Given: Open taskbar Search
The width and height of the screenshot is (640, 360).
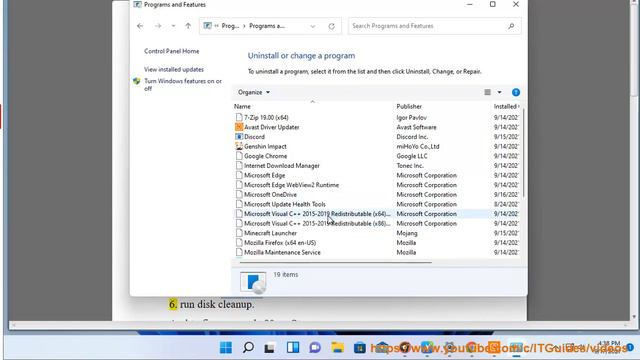Looking at the screenshot, I should [x=248, y=347].
